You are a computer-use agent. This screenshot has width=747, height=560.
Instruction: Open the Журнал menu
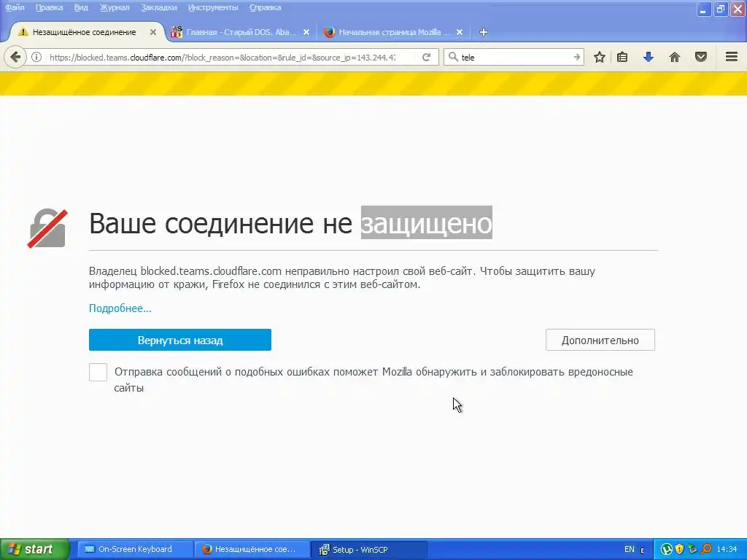coord(115,7)
